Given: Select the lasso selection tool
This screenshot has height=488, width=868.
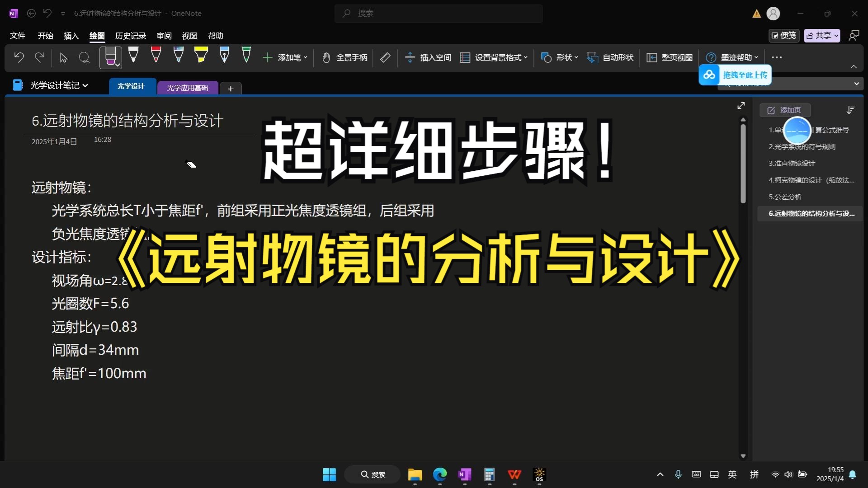Looking at the screenshot, I should (x=85, y=58).
